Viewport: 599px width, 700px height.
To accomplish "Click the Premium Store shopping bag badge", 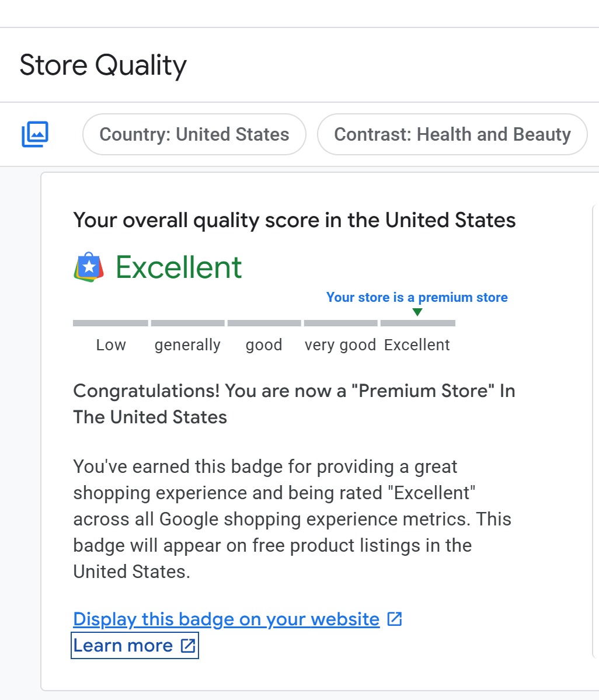I will (x=89, y=267).
